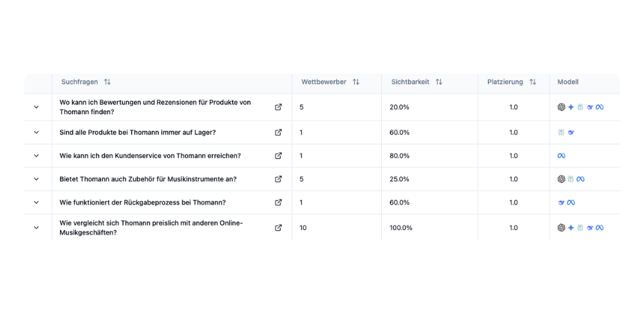The width and height of the screenshot is (644, 322).
Task: Expand the Bewertungen und Rezensionen row
Action: click(36, 107)
